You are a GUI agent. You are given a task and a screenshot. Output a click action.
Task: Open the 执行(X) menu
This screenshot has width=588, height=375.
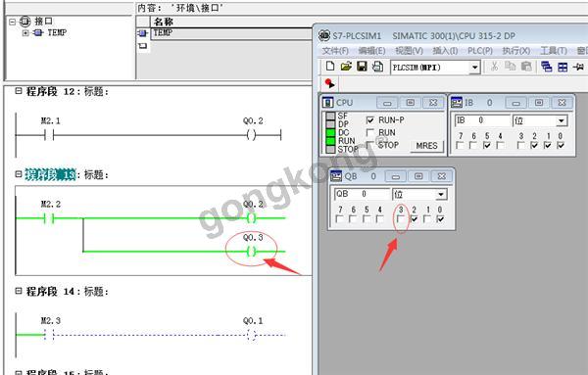[516, 51]
